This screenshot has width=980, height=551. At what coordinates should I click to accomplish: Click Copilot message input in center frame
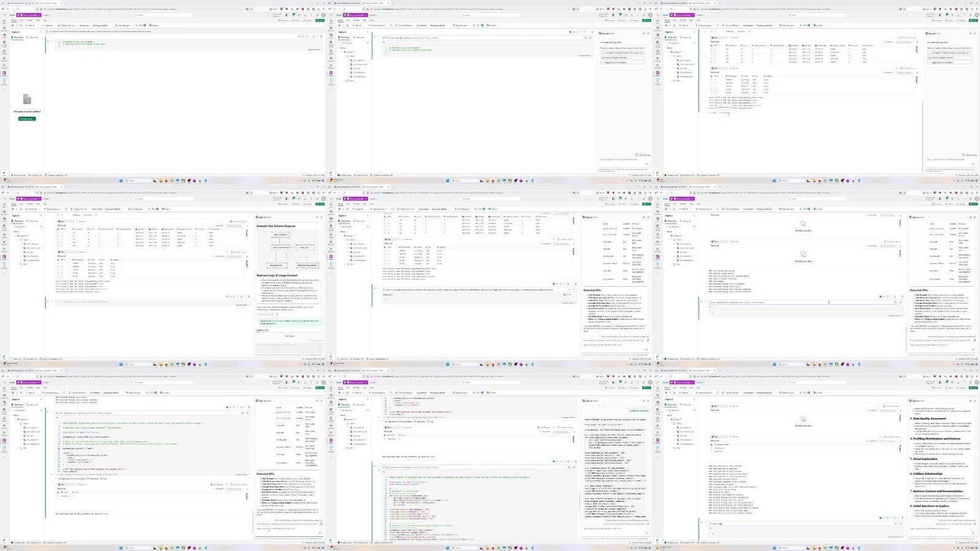(x=616, y=346)
